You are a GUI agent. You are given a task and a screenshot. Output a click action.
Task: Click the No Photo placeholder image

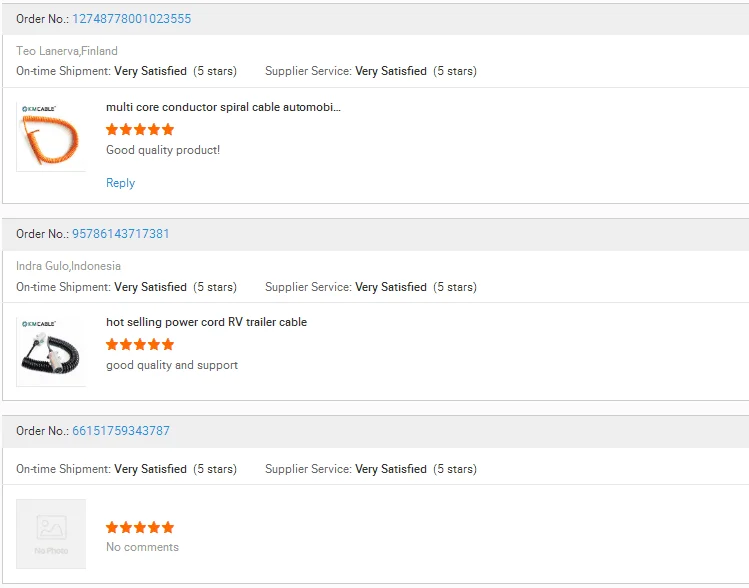[x=51, y=534]
